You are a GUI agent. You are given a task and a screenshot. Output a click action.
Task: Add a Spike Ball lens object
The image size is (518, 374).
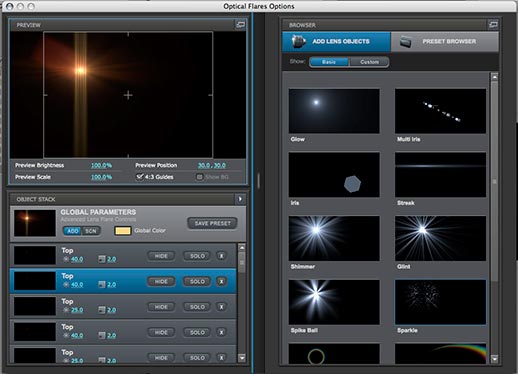point(334,302)
